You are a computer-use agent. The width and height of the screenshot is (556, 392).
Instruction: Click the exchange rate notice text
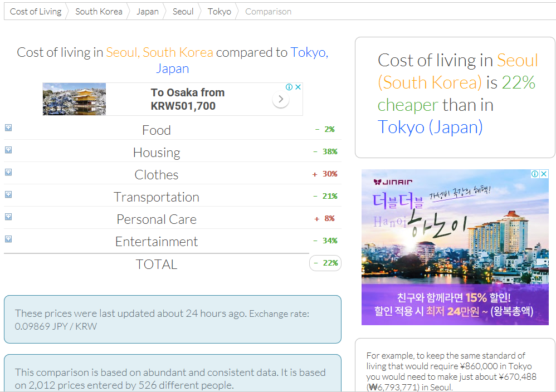click(162, 320)
